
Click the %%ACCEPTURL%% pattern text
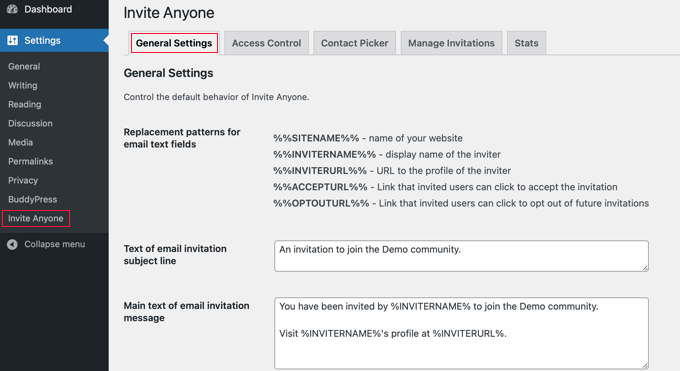point(320,187)
